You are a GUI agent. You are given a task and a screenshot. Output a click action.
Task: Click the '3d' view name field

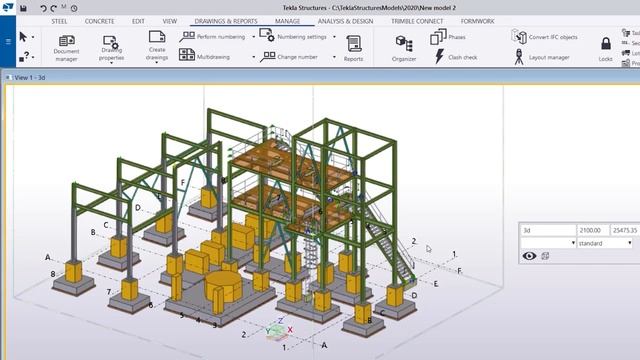point(548,230)
